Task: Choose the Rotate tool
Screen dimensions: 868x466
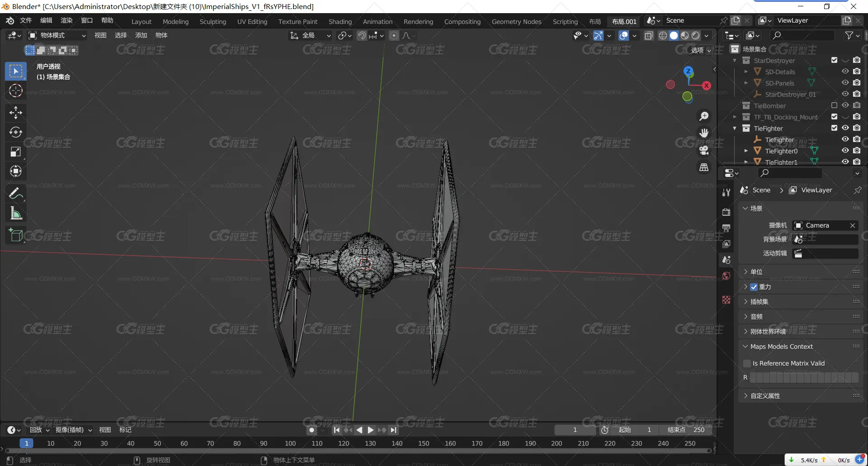Action: tap(16, 132)
